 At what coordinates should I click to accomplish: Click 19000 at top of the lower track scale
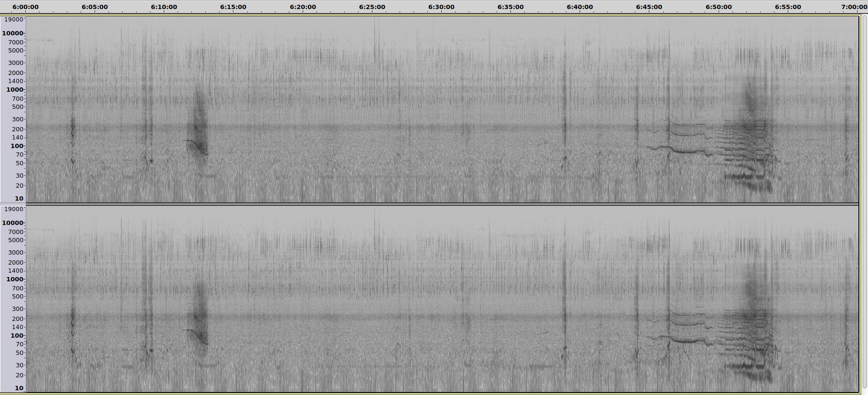click(x=13, y=209)
